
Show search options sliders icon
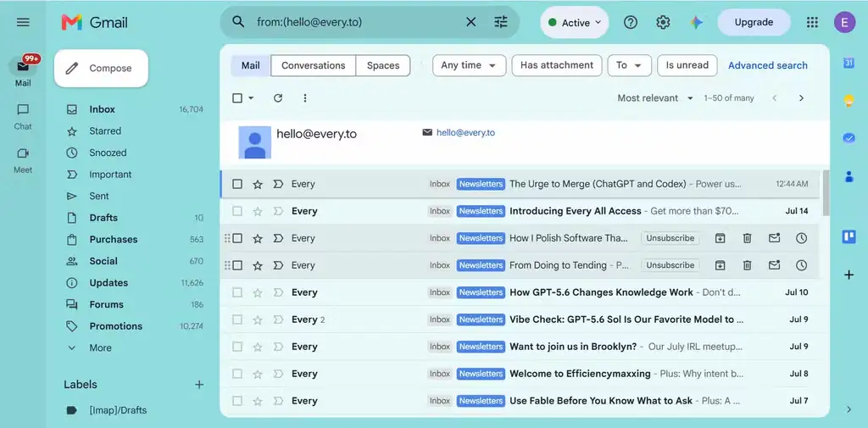point(500,22)
